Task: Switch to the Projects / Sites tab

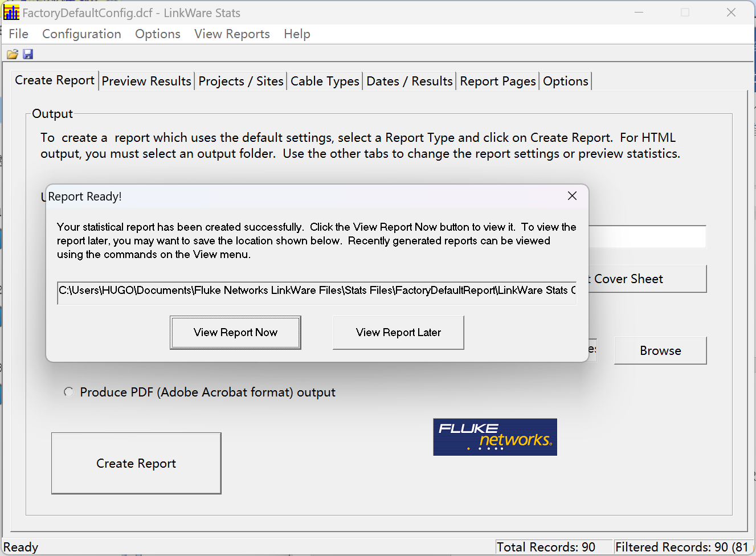Action: [240, 81]
